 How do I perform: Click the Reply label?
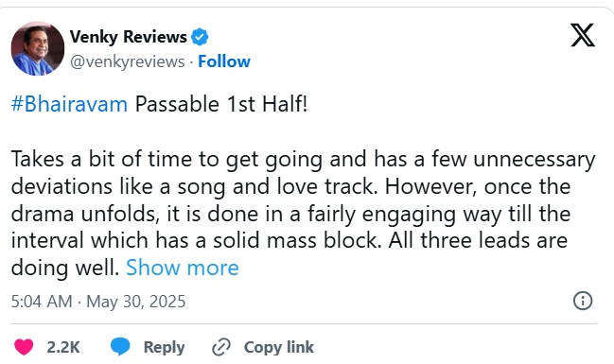(x=164, y=347)
